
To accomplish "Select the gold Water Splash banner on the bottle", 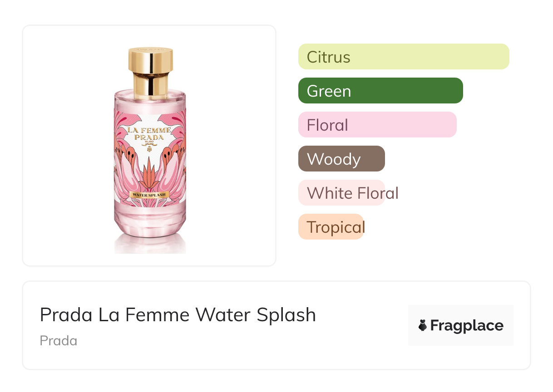I will (149, 195).
